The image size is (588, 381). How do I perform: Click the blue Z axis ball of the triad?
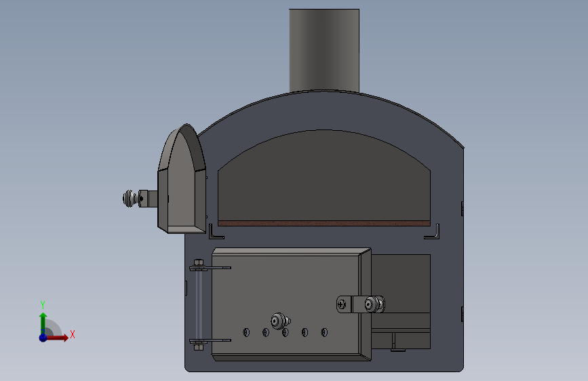click(43, 338)
